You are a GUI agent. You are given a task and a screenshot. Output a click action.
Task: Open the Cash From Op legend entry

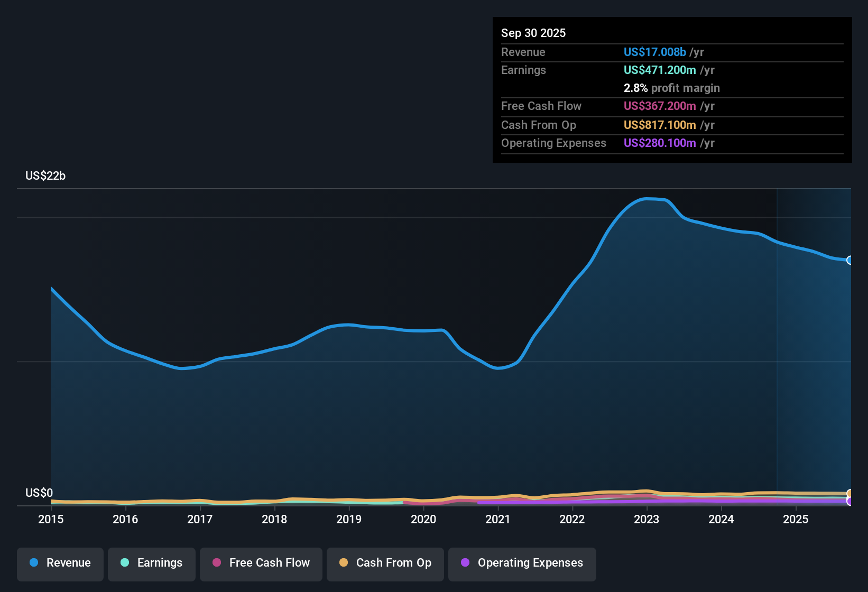tap(385, 563)
